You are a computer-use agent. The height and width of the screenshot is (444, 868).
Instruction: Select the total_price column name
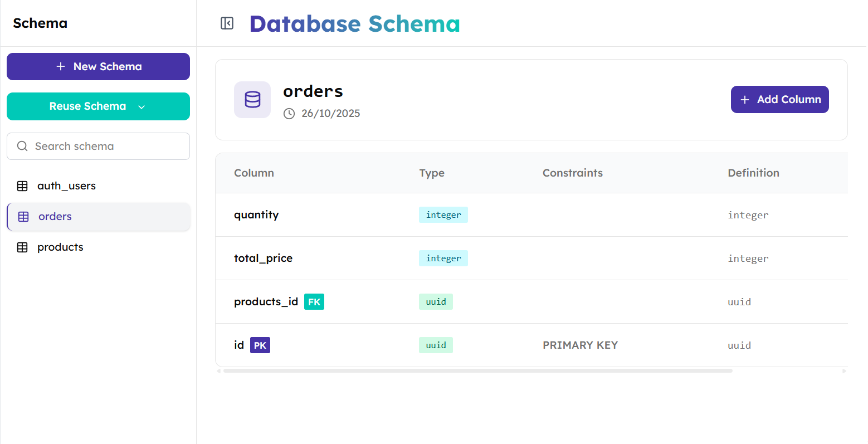pos(263,258)
